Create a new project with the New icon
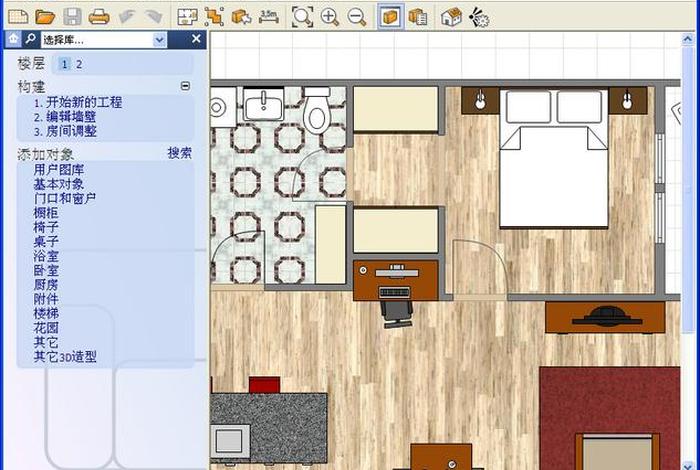 18,17
